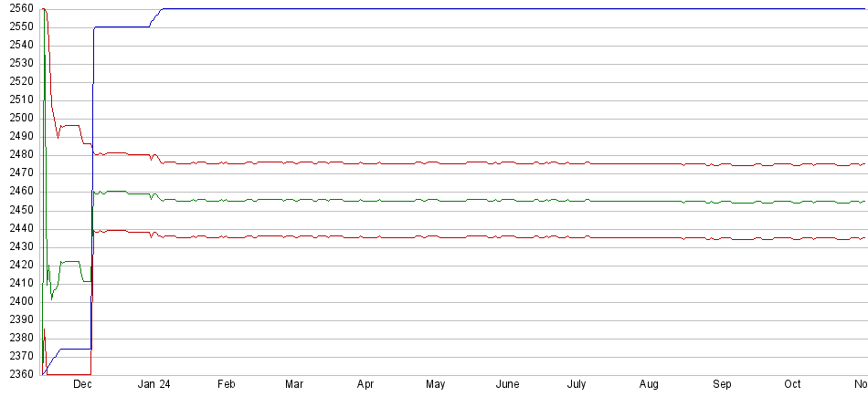Select the Aug month label
Image resolution: width=868 pixels, height=397 pixels.
point(649,385)
